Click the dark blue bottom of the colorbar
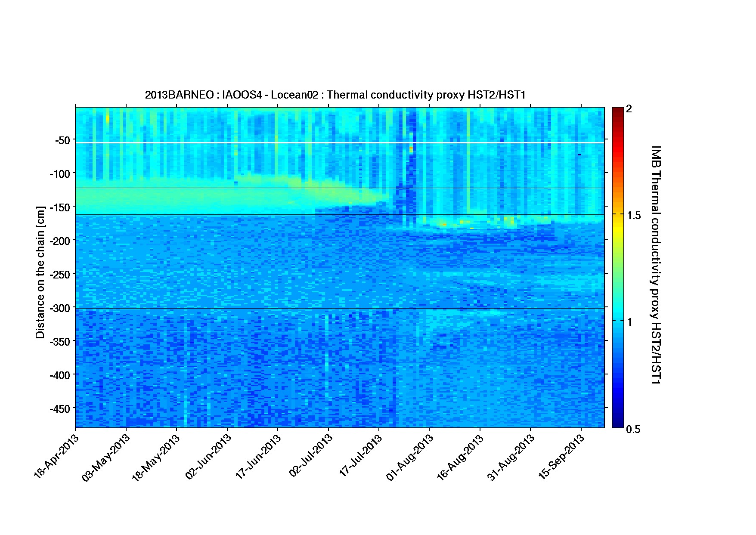The image size is (756, 535). tap(617, 425)
